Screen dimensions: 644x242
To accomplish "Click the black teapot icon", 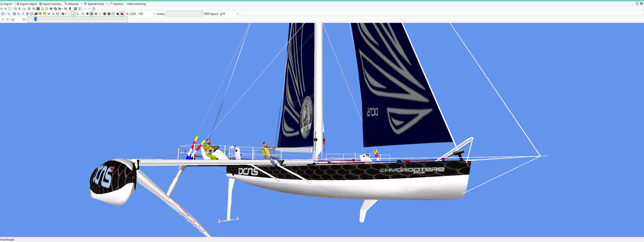I will (117, 14).
